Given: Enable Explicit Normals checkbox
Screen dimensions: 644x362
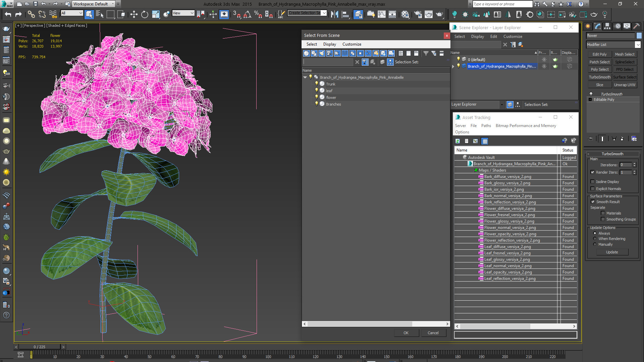Looking at the screenshot, I should [x=592, y=189].
